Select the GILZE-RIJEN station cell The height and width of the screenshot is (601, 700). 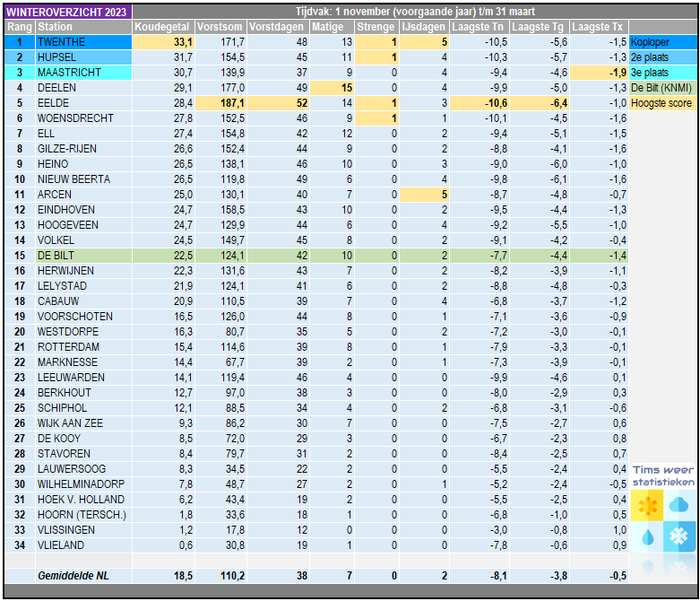tap(84, 149)
